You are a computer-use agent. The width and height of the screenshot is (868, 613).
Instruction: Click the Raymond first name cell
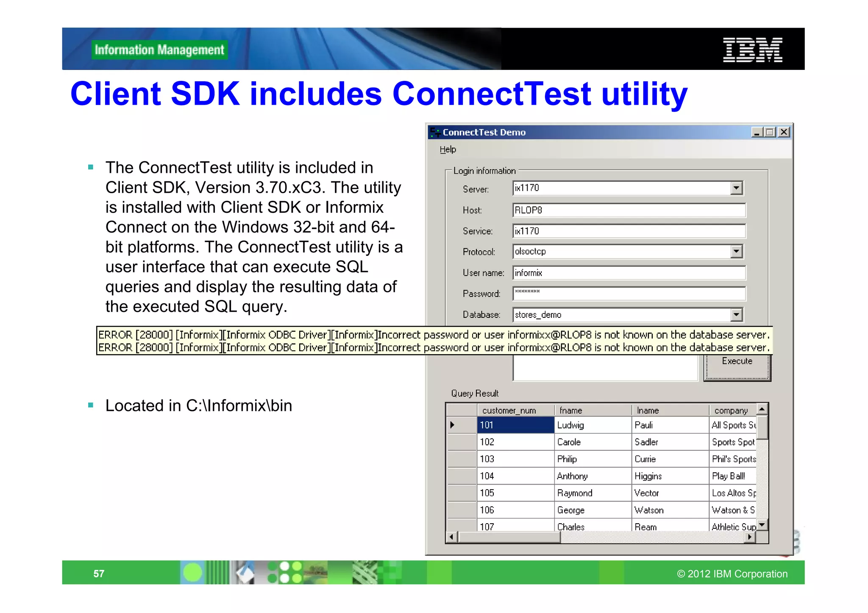pyautogui.click(x=593, y=493)
